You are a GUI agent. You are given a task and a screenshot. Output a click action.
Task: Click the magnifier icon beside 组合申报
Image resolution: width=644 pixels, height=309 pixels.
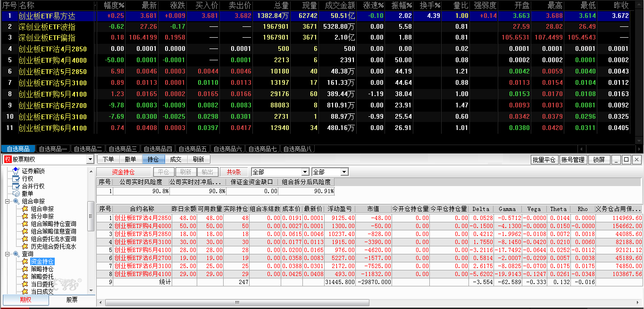(x=16, y=201)
